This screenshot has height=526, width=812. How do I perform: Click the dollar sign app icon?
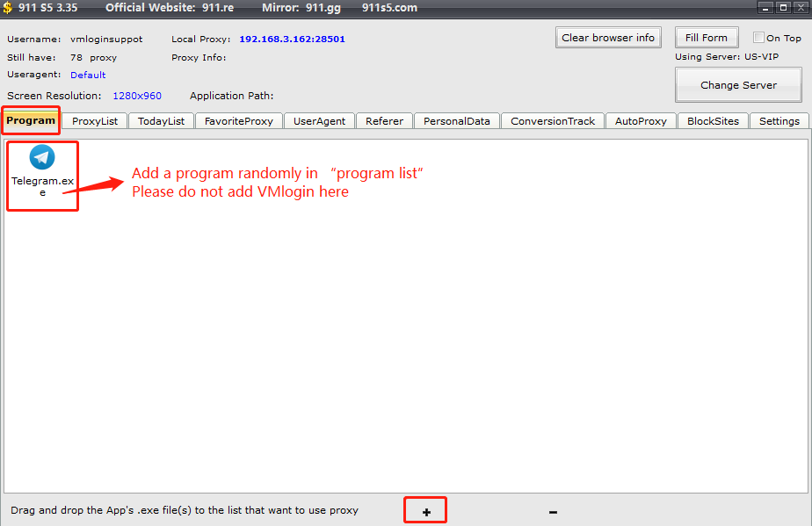[8, 8]
